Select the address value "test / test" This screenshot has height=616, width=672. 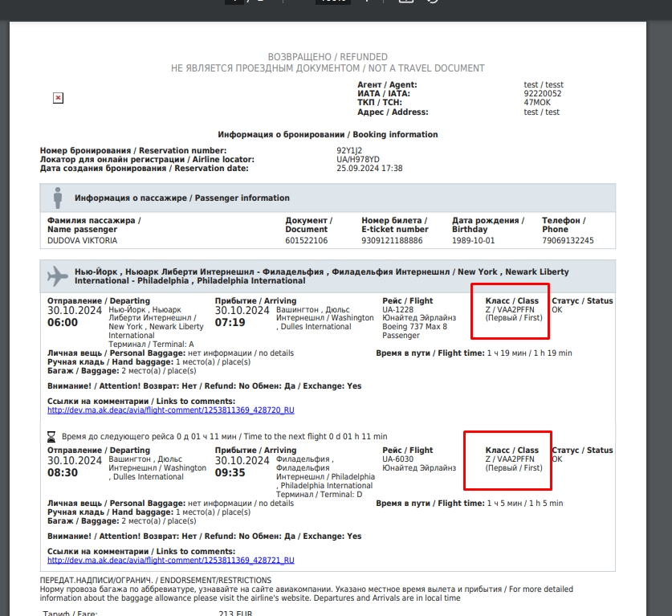[542, 112]
